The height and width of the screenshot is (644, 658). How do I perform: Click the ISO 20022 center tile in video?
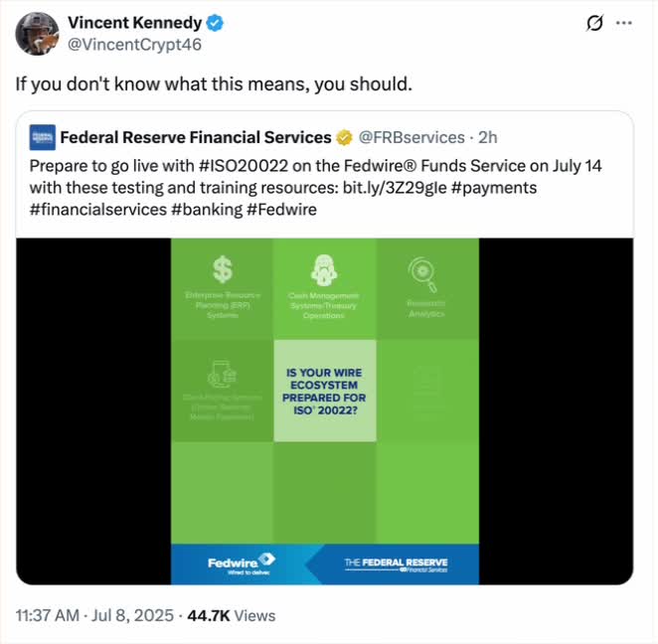pos(324,391)
